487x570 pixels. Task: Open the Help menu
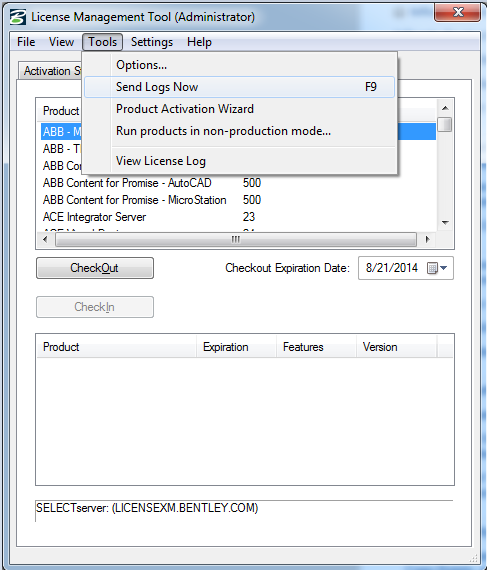pyautogui.click(x=199, y=42)
